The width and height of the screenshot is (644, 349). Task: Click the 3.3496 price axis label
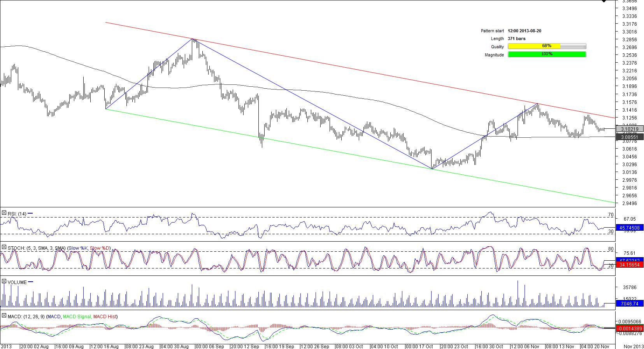(630, 9)
